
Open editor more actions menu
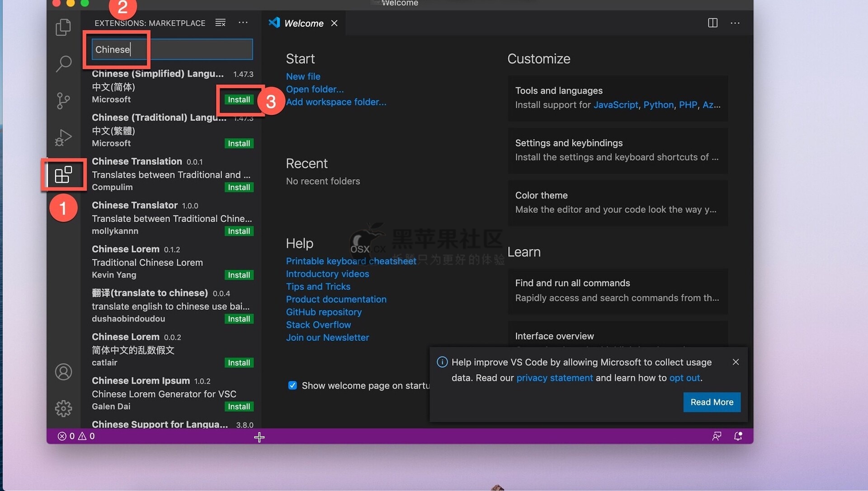pyautogui.click(x=735, y=23)
